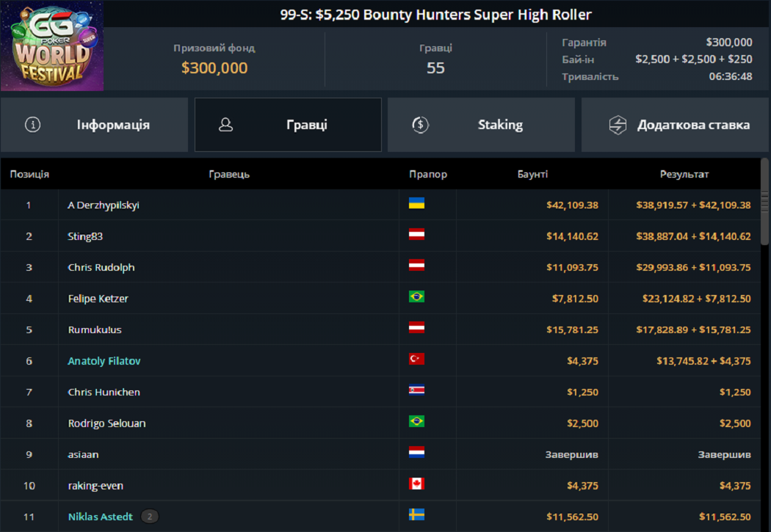771x532 pixels.
Task: Click the Canadian flag next to raking-even
Action: click(416, 485)
